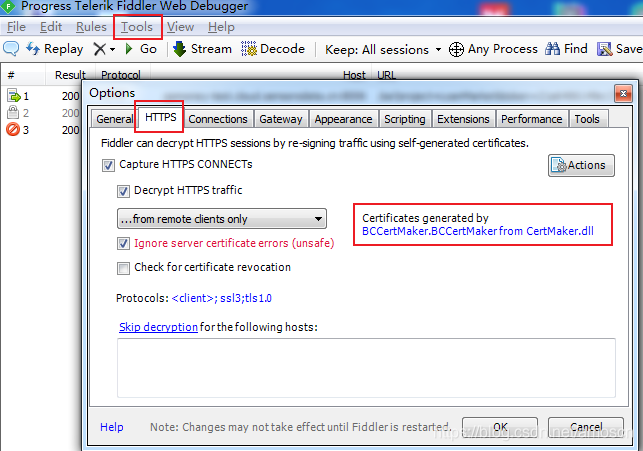Image resolution: width=643 pixels, height=451 pixels.
Task: Click the Remove X toolbar icon
Action: tap(99, 49)
